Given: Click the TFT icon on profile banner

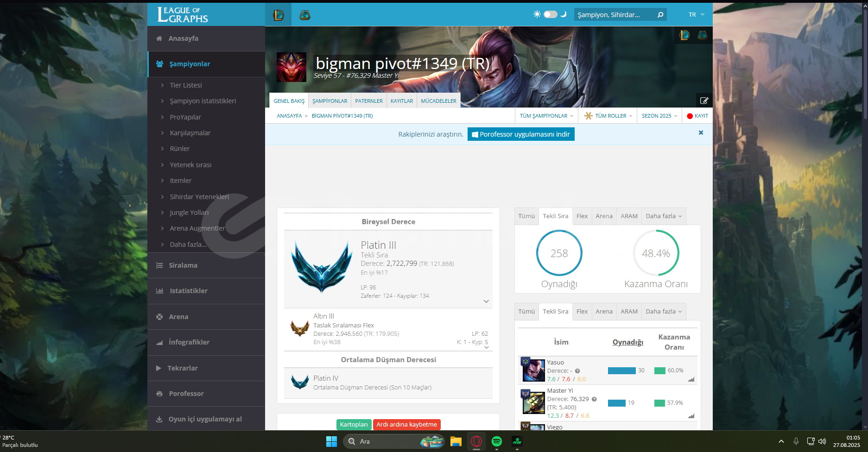Looking at the screenshot, I should (702, 35).
